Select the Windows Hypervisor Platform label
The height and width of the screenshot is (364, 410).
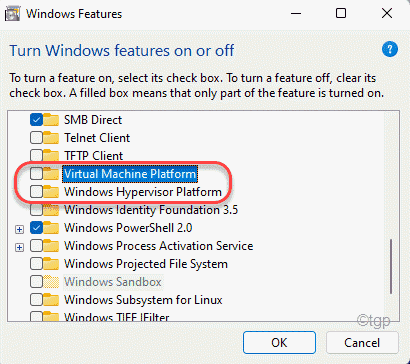[x=143, y=192]
